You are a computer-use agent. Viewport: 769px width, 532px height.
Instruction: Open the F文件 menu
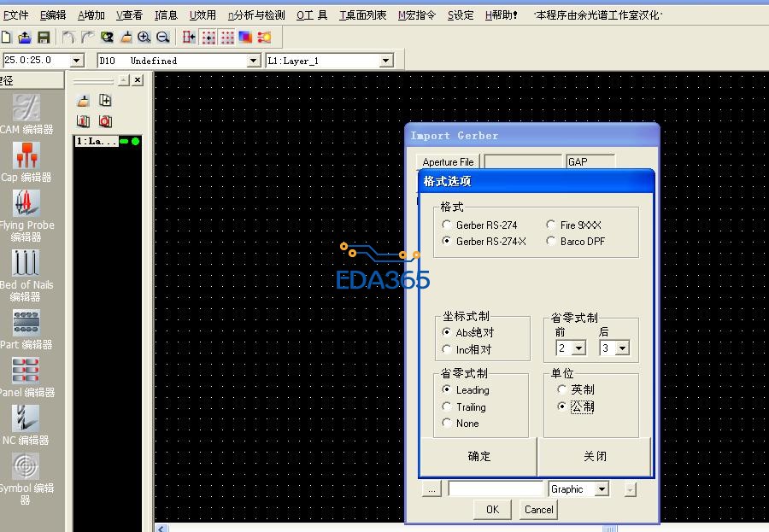[15, 15]
